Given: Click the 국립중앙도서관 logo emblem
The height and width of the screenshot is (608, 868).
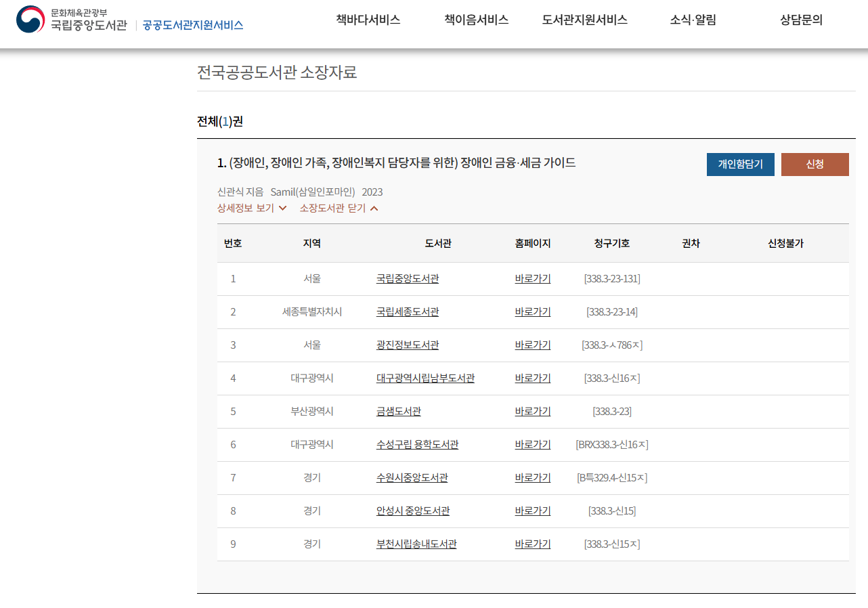Looking at the screenshot, I should coord(30,20).
